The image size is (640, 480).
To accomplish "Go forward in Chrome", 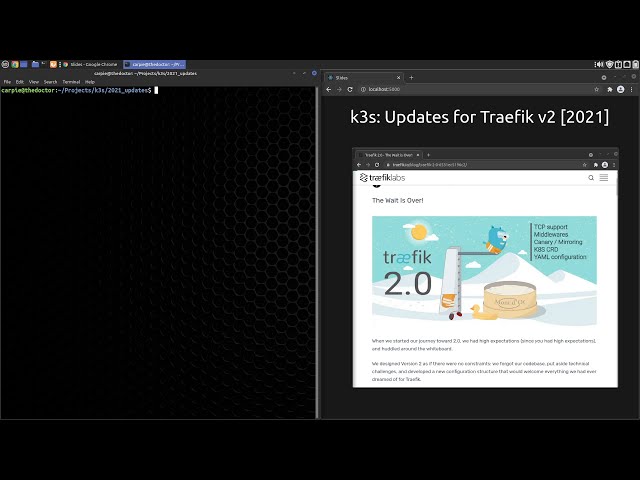I will click(x=339, y=89).
